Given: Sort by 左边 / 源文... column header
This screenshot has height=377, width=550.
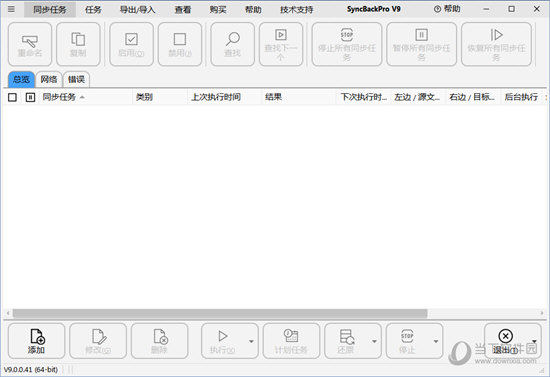Looking at the screenshot, I should 418,97.
